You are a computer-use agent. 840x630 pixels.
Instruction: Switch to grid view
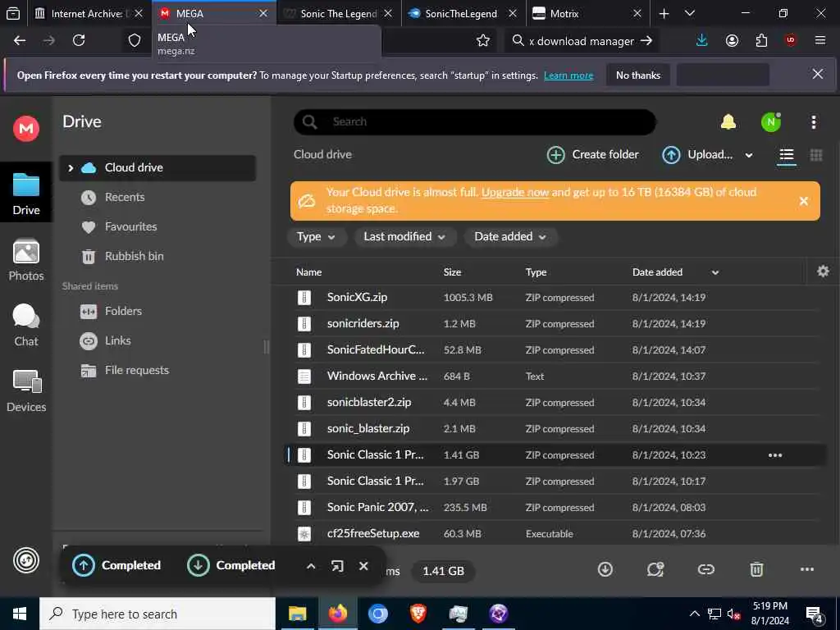(x=816, y=155)
